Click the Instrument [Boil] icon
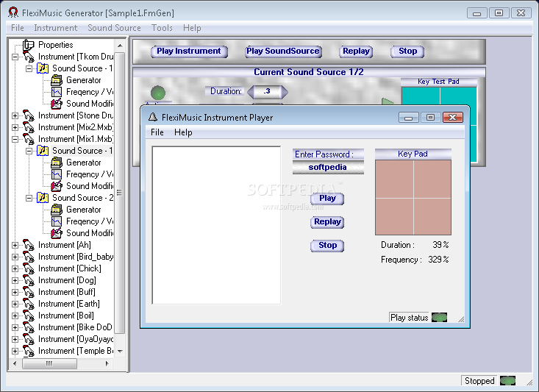 point(29,316)
